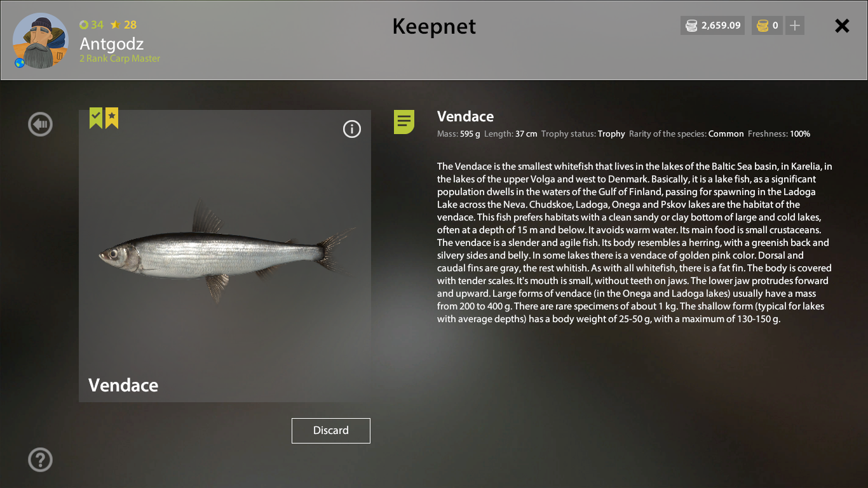Click the Vendace fish image
Screen dimensions: 868x488
tap(225, 251)
